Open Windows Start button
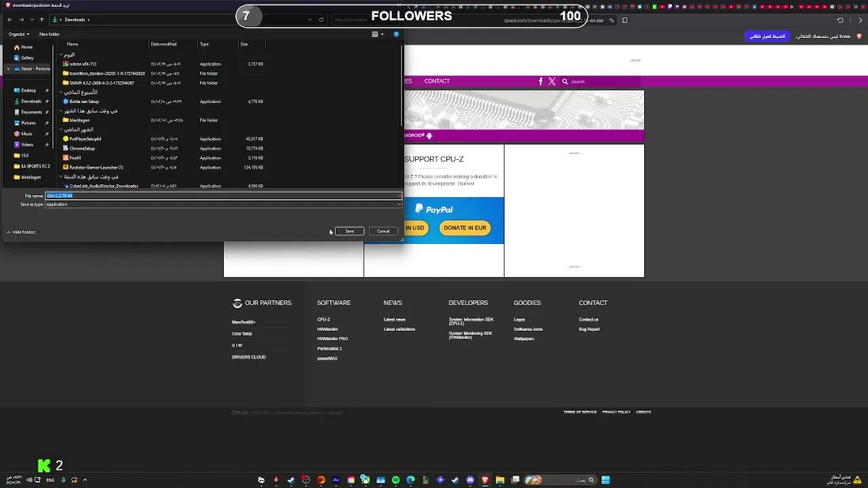This screenshot has height=488, width=868. [x=606, y=480]
